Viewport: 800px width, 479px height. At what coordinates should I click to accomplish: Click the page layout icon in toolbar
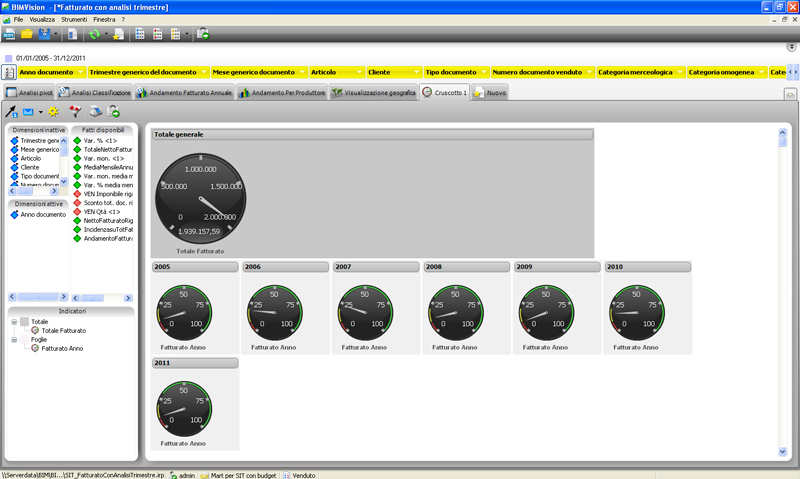coord(72,34)
